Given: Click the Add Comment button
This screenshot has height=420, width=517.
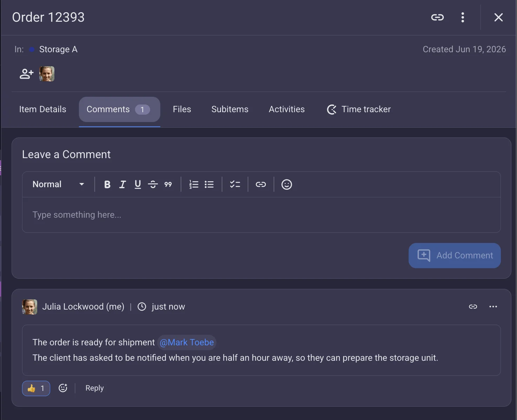Looking at the screenshot, I should coord(455,256).
